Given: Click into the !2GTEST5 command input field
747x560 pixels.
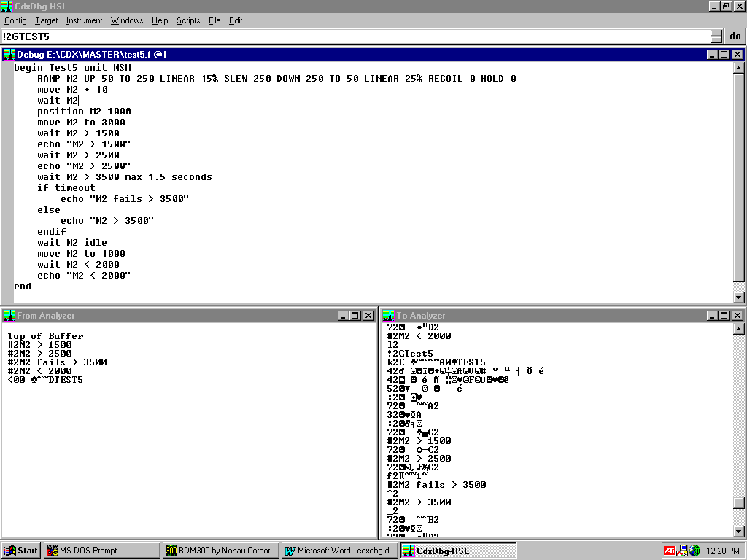Looking at the screenshot, I should coord(355,36).
